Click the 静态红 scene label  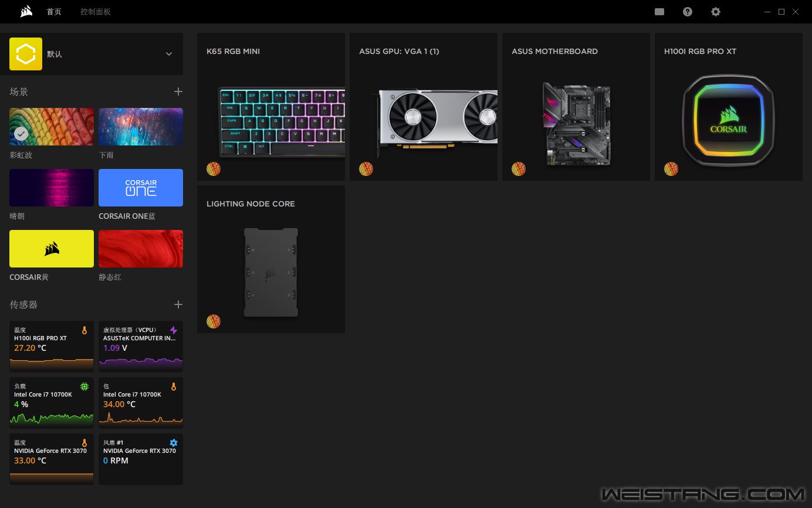[x=110, y=277]
